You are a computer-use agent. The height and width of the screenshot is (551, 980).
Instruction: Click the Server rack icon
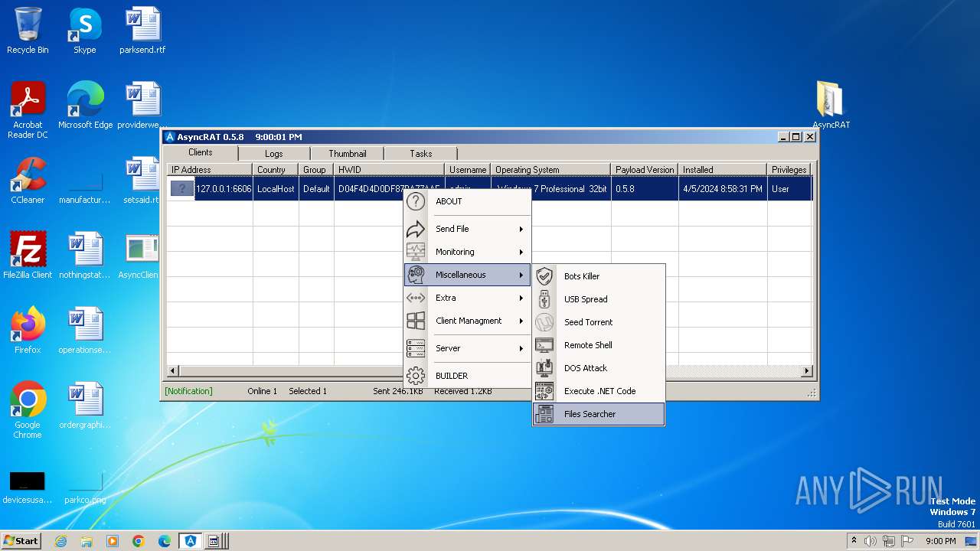[416, 348]
